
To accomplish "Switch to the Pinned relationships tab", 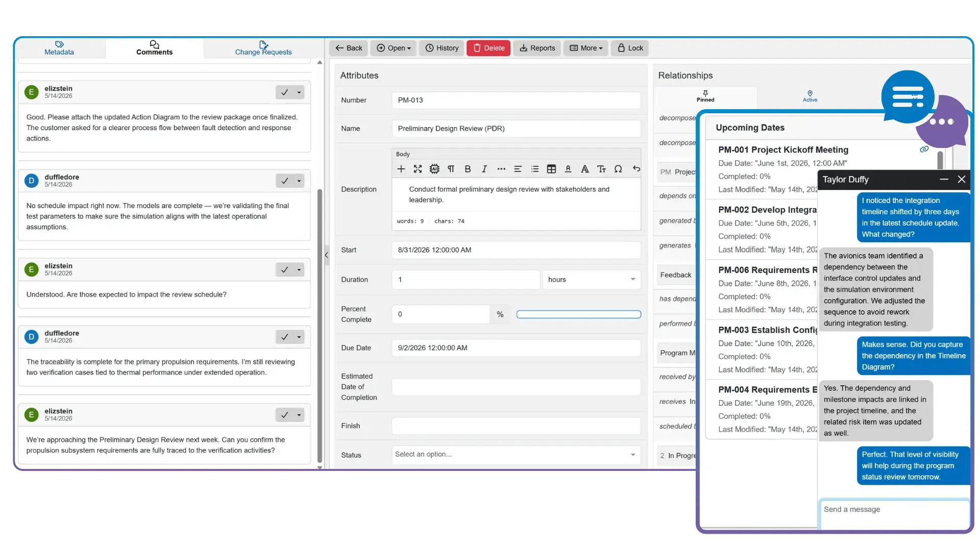I will [x=705, y=96].
